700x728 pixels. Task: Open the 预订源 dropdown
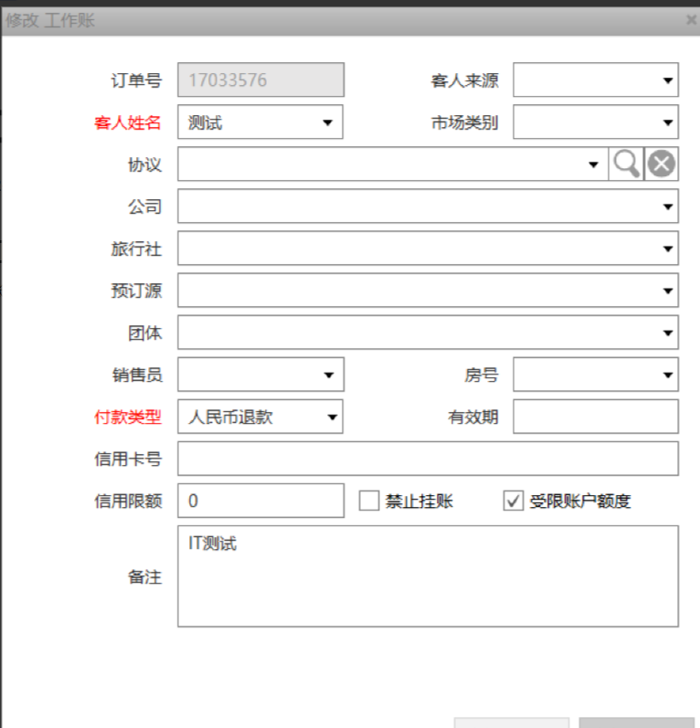(668, 290)
